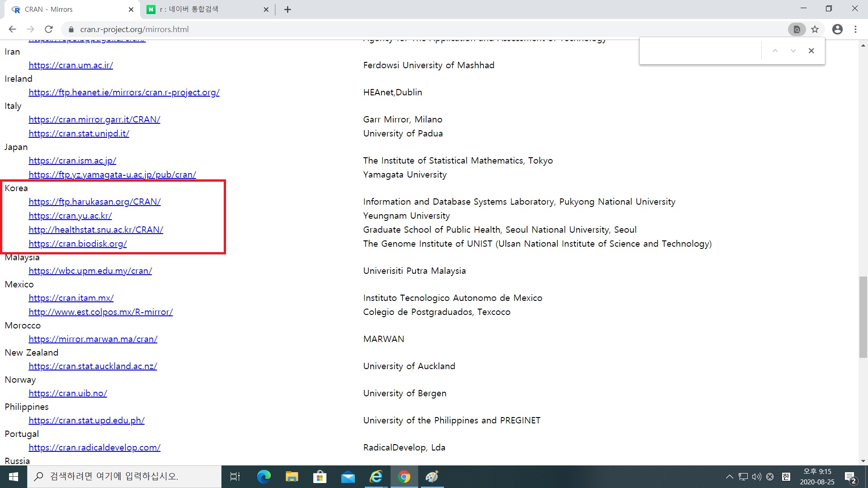Open the est.colpos.mx R-mirror link

[101, 312]
